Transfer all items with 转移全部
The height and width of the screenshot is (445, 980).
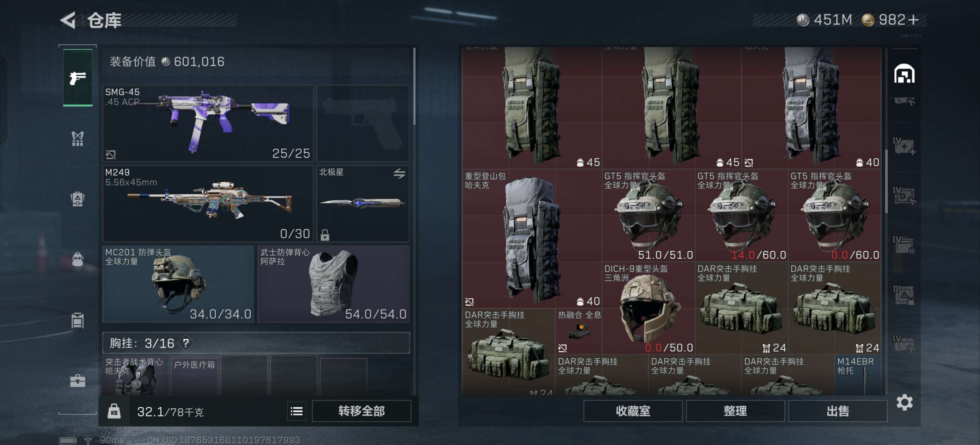coord(361,411)
